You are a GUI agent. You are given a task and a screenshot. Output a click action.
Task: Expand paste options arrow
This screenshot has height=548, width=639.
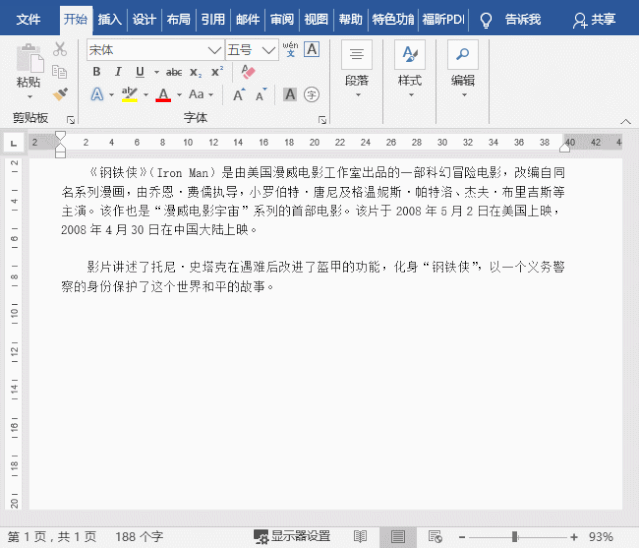click(x=30, y=97)
